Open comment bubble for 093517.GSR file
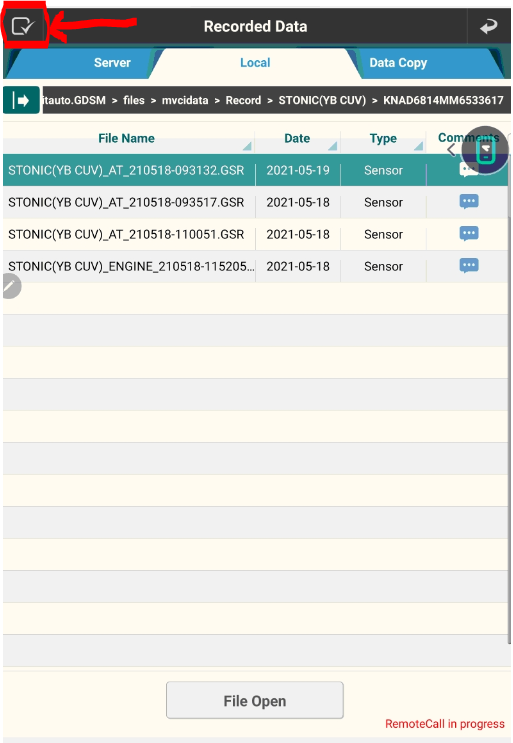The image size is (513, 743). [469, 202]
